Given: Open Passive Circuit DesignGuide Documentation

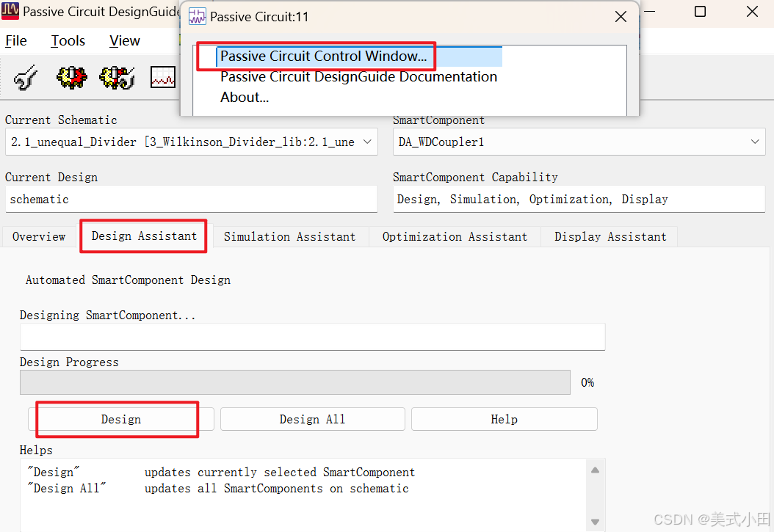Looking at the screenshot, I should [x=358, y=77].
